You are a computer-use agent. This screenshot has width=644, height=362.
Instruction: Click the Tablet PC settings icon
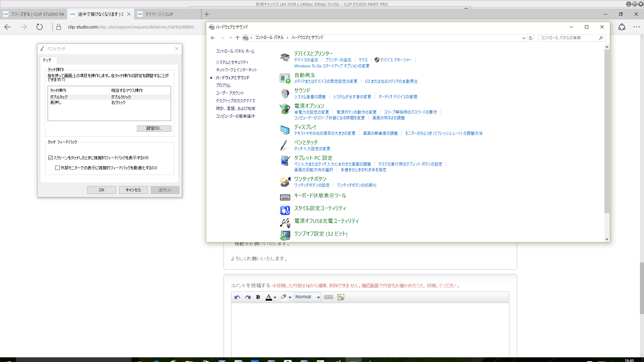pyautogui.click(x=285, y=161)
